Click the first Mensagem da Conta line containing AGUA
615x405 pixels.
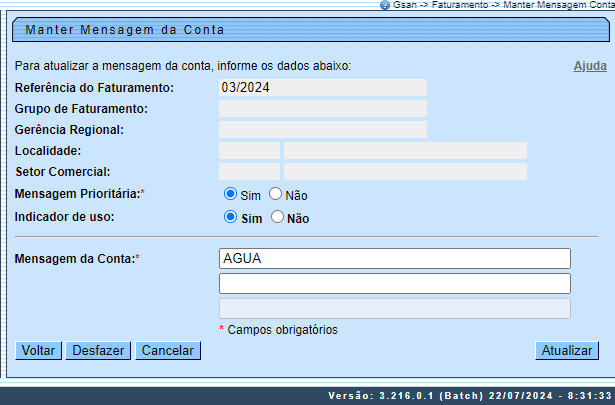394,259
